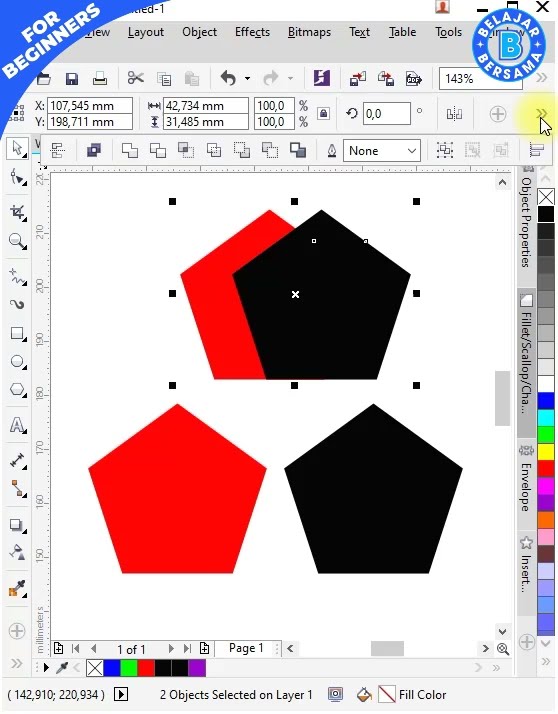The width and height of the screenshot is (558, 714).
Task: Open the Bitmaps menu
Action: coord(309,32)
